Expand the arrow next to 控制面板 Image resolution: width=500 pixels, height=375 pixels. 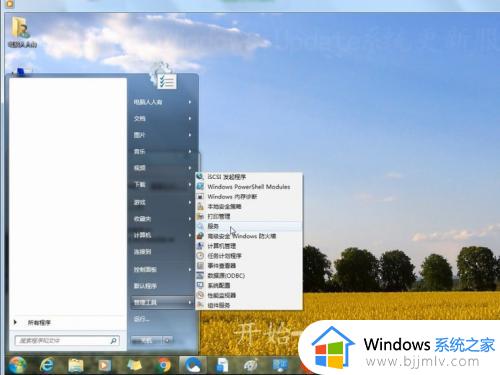[190, 269]
